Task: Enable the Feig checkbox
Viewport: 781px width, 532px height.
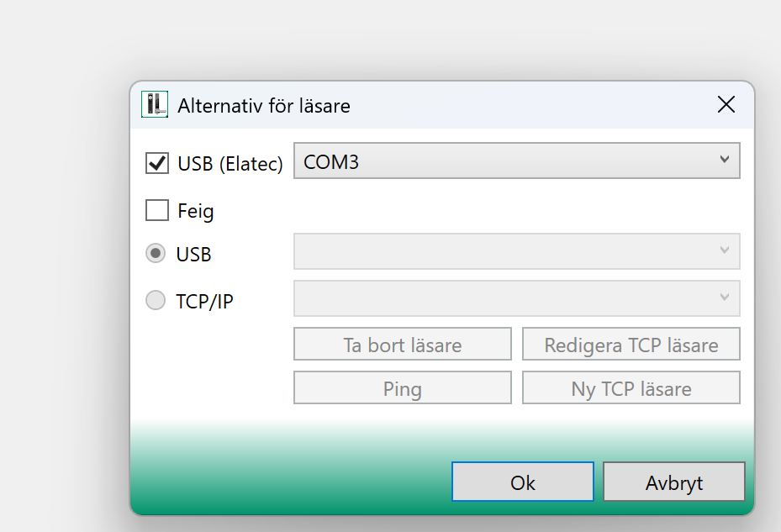Action: (x=157, y=210)
